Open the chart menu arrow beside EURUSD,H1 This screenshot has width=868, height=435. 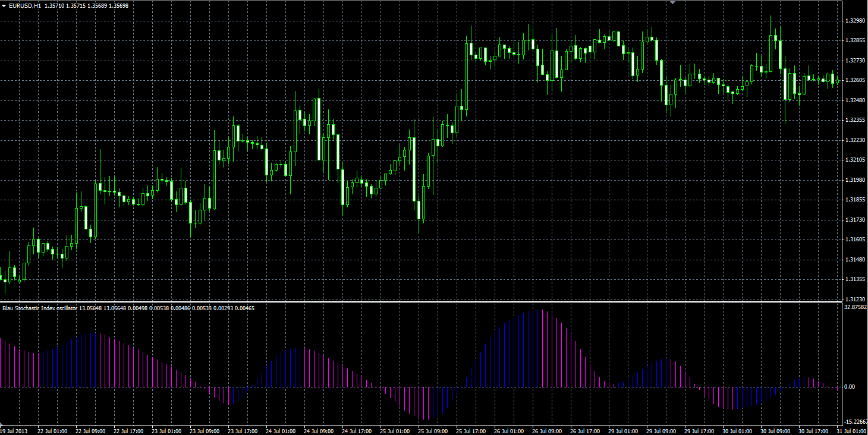click(5, 5)
